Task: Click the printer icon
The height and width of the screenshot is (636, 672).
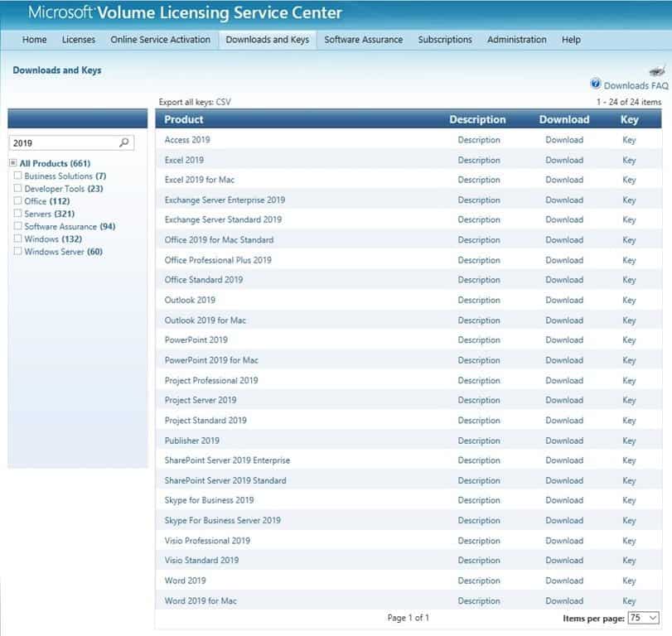Action: coord(657,71)
